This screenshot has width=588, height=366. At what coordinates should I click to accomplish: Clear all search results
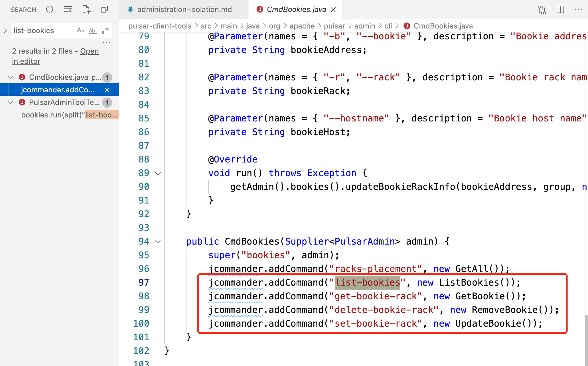click(68, 9)
